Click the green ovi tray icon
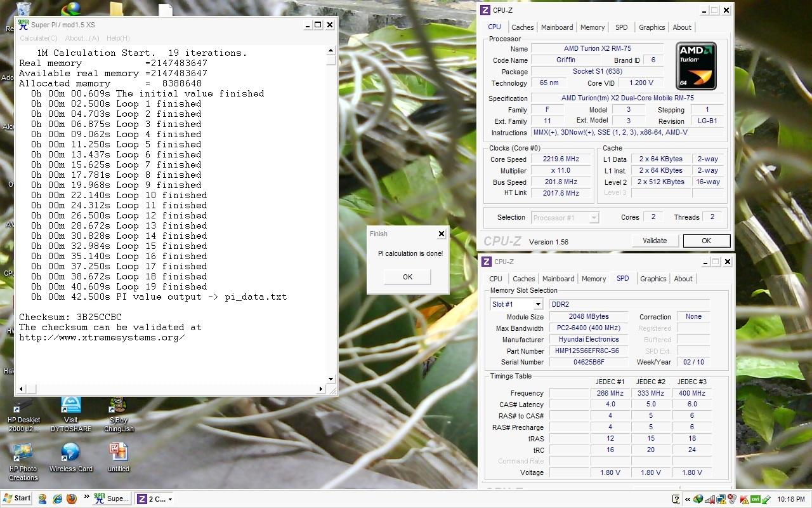The width and height of the screenshot is (812, 508). 755,499
